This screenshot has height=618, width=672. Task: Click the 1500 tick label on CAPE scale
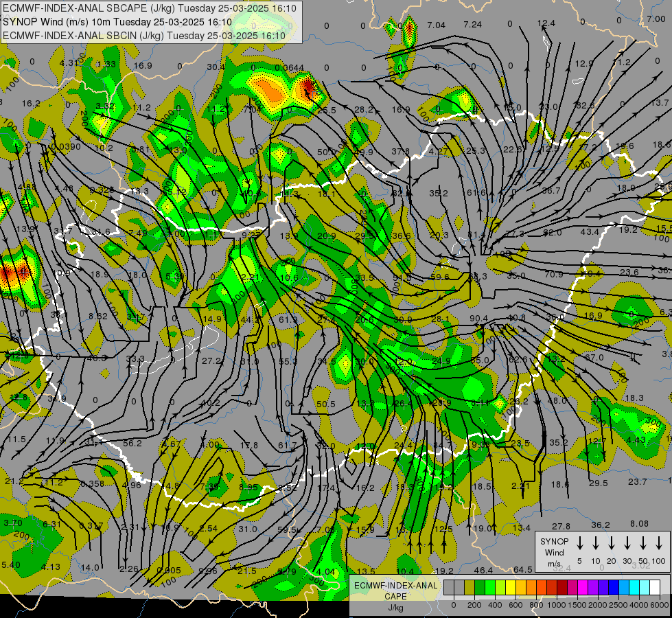(x=577, y=605)
